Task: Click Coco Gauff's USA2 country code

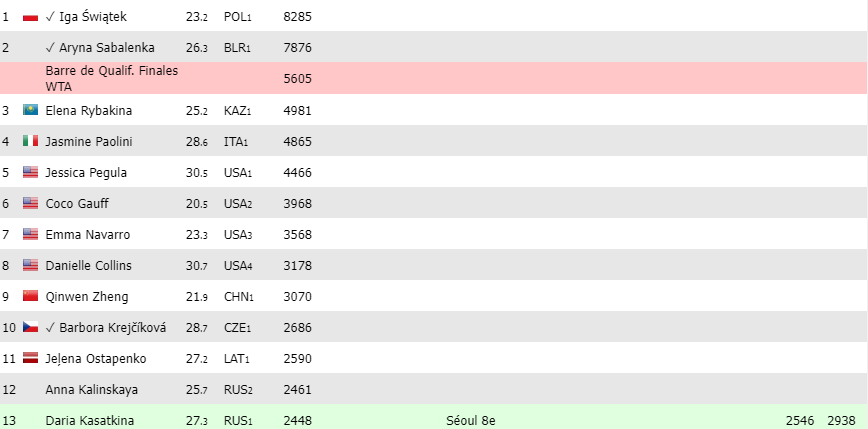Action: tap(238, 204)
